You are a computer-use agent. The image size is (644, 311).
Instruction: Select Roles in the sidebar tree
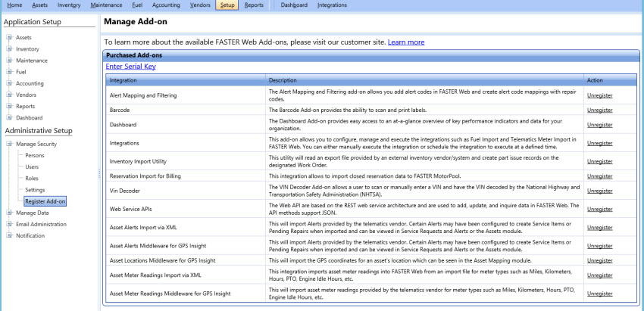(x=32, y=179)
